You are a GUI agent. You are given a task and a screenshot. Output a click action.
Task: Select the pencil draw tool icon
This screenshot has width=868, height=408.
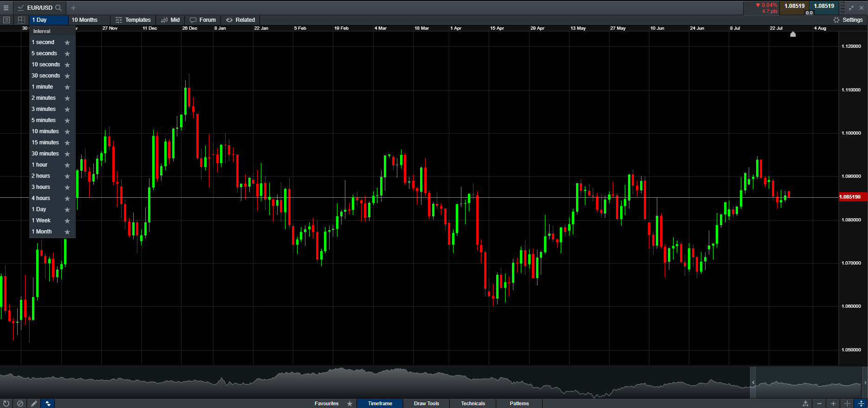pyautogui.click(x=34, y=403)
